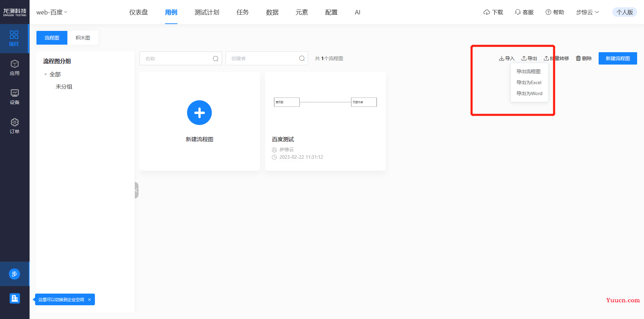This screenshot has height=319, width=644.
Task: Click the creation date 2023-02-22 11:31:12
Action: 301,157
